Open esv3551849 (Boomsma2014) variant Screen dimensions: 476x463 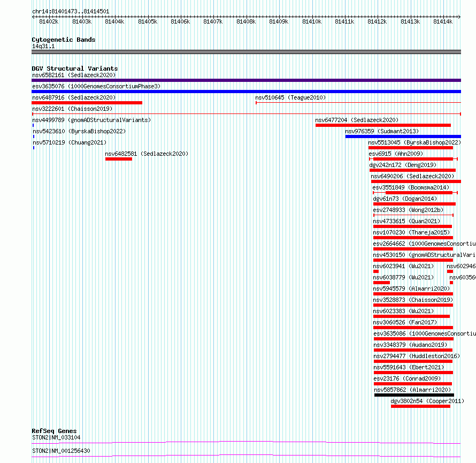[x=411, y=187]
